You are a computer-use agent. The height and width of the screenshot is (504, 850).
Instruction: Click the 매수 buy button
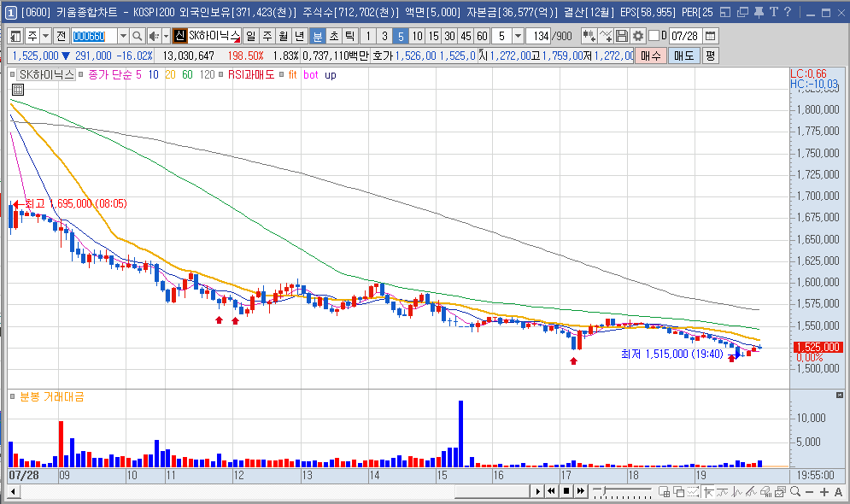click(x=650, y=56)
